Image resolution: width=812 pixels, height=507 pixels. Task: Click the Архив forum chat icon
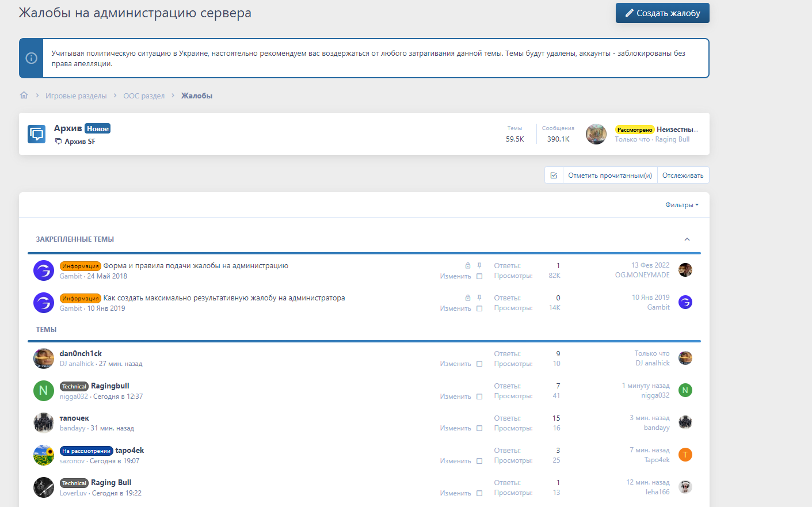(37, 134)
